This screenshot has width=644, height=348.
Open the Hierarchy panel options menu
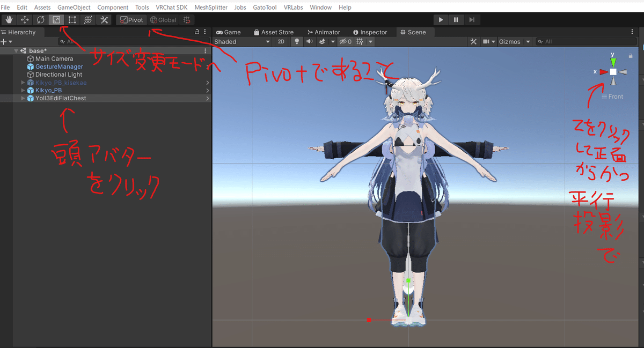tap(205, 32)
